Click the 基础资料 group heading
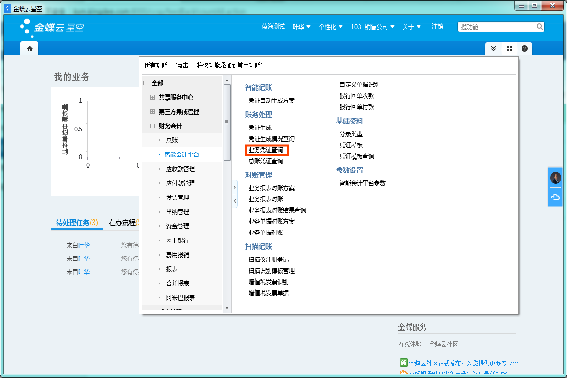This screenshot has width=567, height=378. click(349, 121)
